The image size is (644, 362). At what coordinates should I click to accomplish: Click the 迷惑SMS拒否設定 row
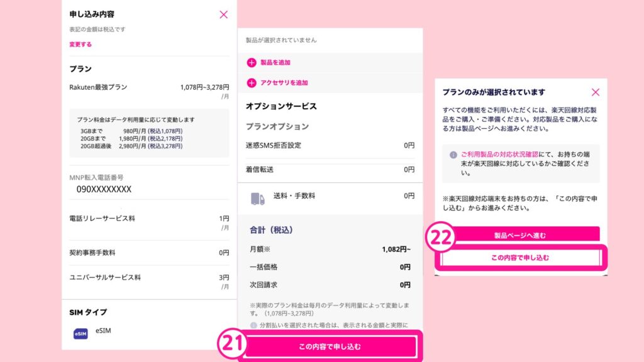330,145
